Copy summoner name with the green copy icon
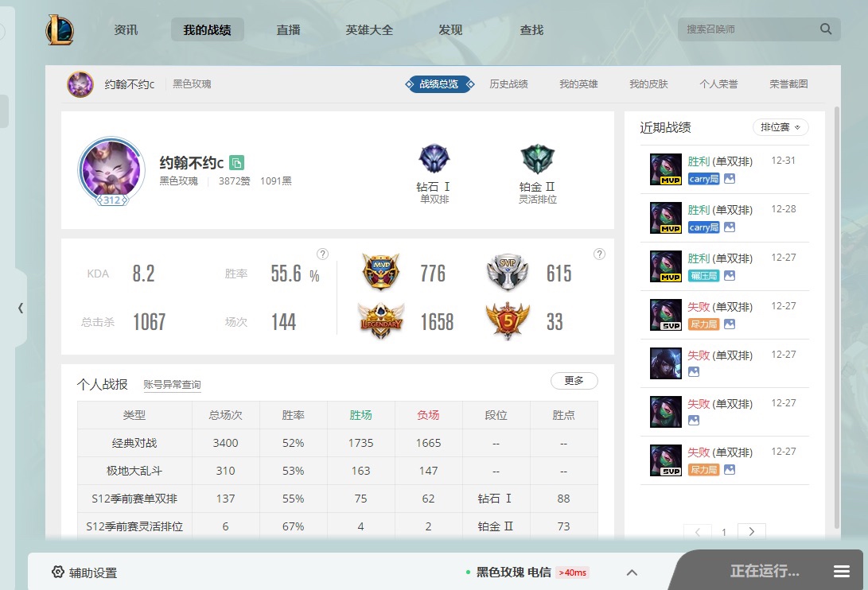The width and height of the screenshot is (868, 590). point(236,162)
